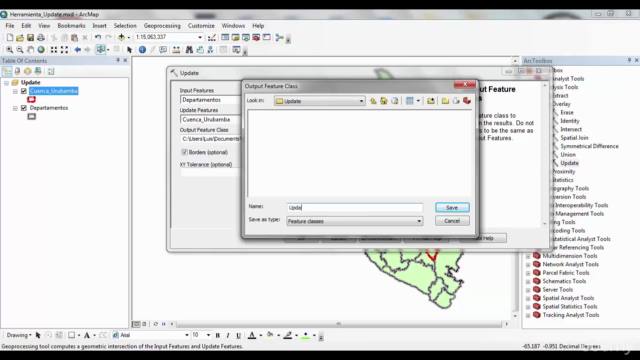Click the Underline formatting icon

click(x=238, y=335)
